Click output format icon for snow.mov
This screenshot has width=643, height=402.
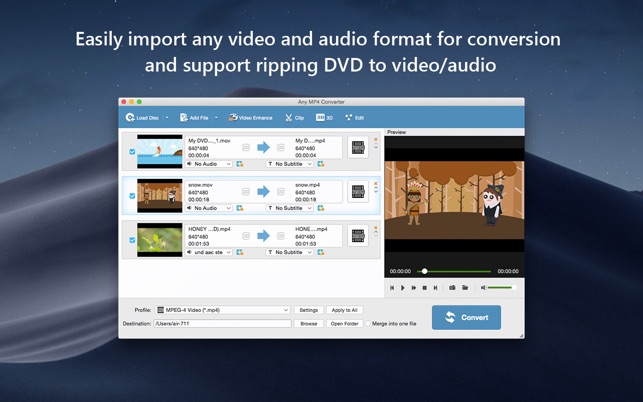pyautogui.click(x=357, y=192)
